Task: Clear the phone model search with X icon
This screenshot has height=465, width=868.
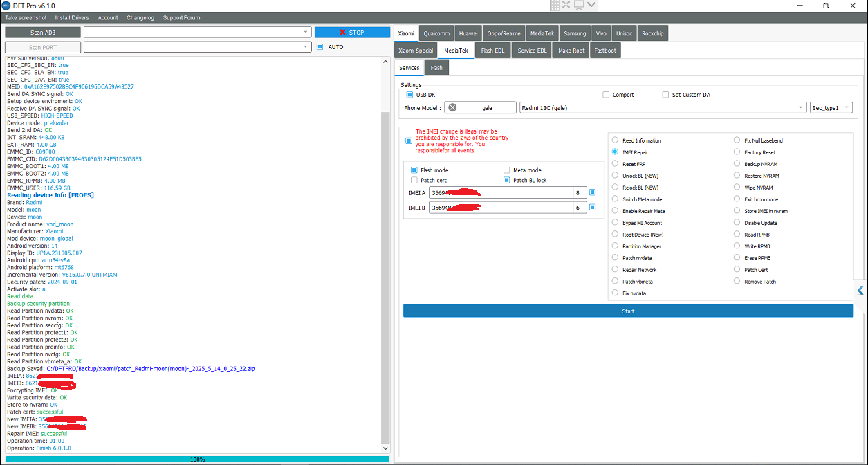Action: pyautogui.click(x=452, y=107)
